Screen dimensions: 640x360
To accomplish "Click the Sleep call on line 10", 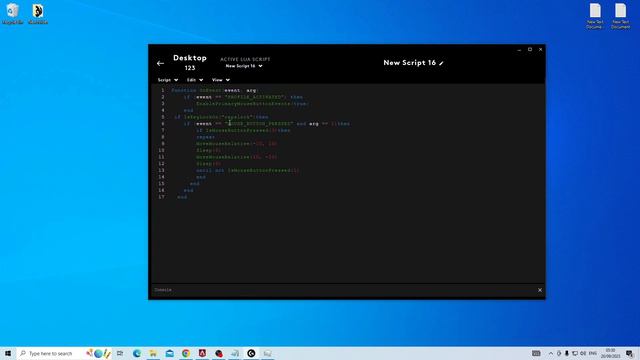I will tap(208, 150).
